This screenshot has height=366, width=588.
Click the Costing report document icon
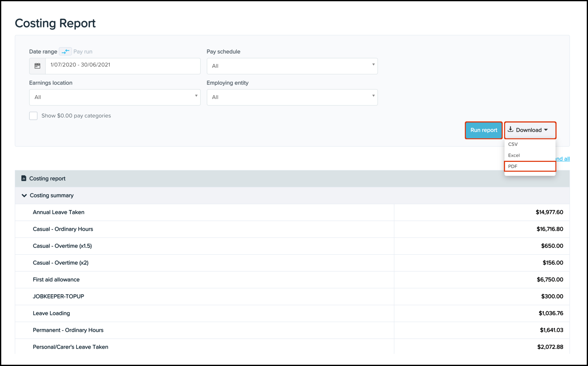click(24, 178)
